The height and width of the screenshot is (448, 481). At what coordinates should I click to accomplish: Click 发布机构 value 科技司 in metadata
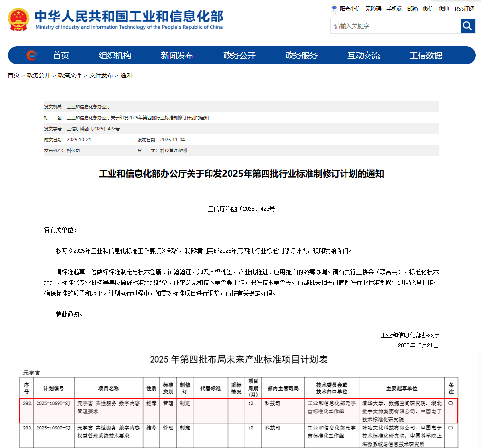pos(73,150)
